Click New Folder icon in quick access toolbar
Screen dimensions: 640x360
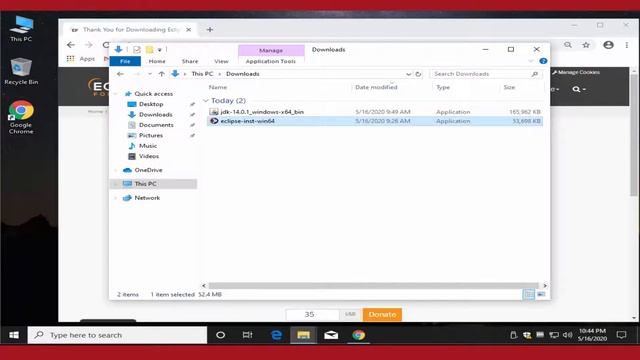coord(149,49)
